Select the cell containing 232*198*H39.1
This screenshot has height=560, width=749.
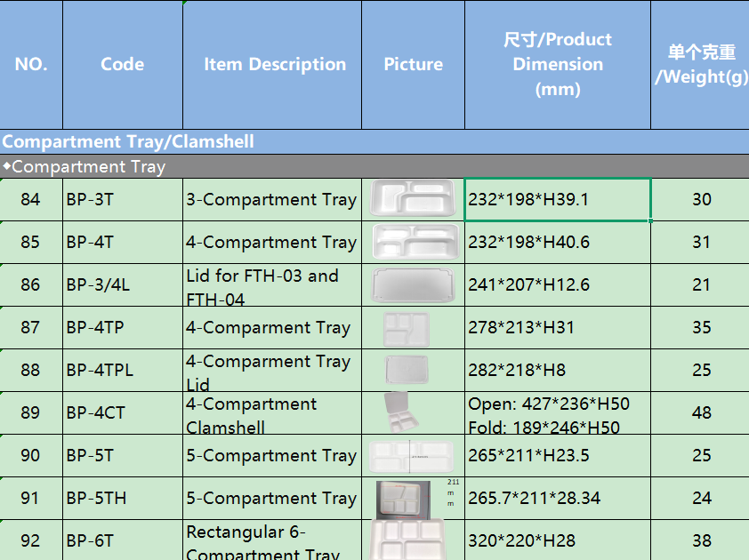(x=557, y=200)
